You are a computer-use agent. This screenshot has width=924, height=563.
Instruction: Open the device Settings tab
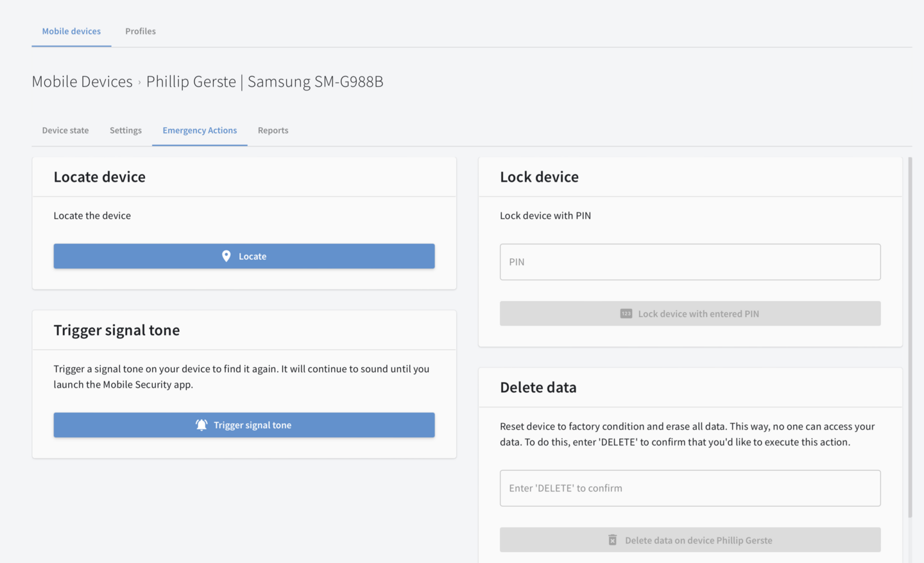pyautogui.click(x=126, y=130)
